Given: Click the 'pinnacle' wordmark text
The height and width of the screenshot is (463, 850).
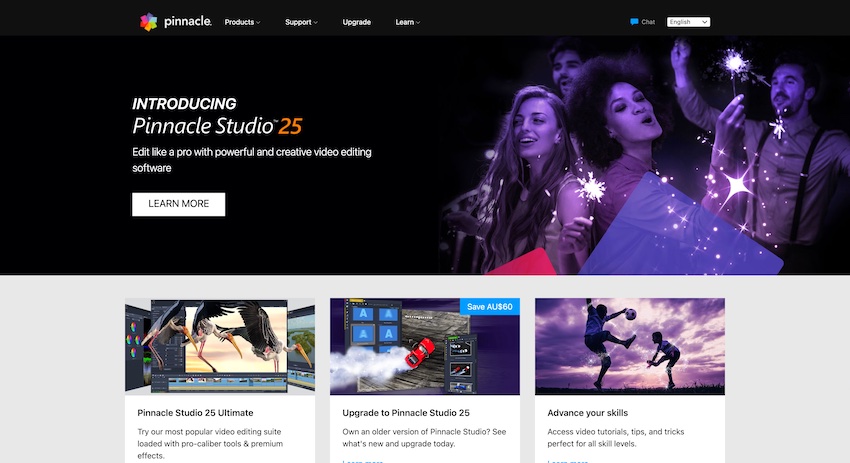Looking at the screenshot, I should coord(188,22).
